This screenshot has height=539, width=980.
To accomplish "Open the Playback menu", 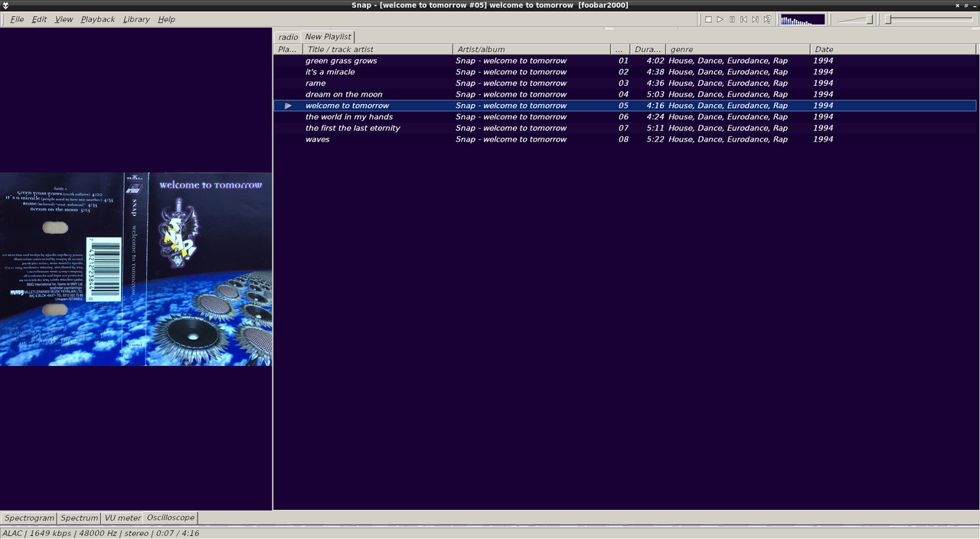I will 97,19.
